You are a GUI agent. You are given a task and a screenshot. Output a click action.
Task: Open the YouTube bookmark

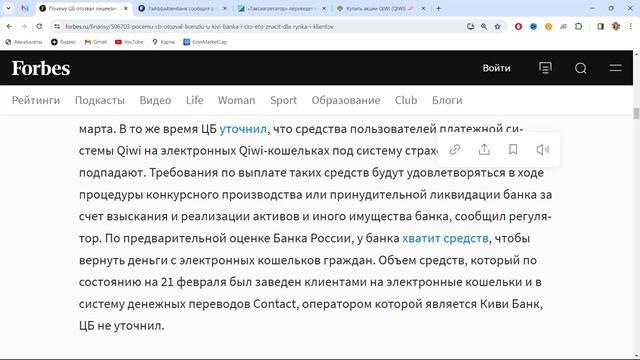129,42
